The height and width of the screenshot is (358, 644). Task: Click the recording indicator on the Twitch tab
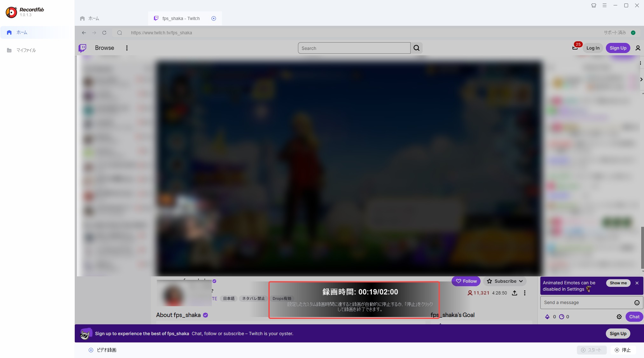click(x=214, y=18)
